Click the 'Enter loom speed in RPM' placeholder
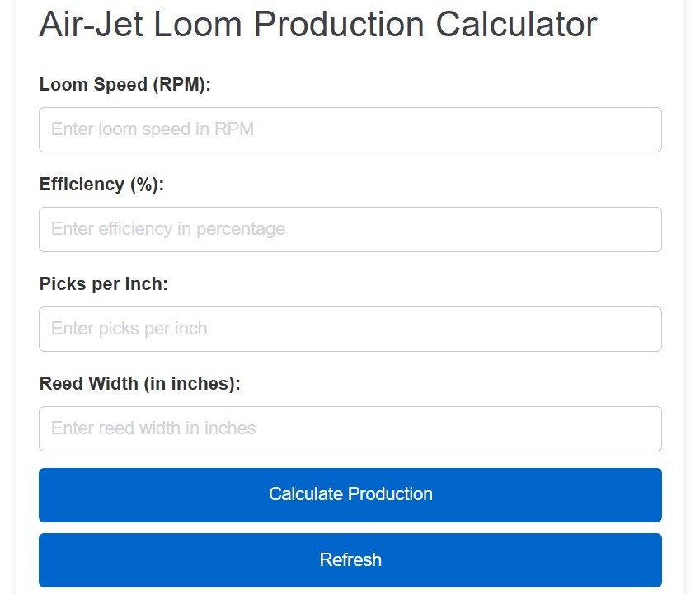Viewport: 700px width, 594px height. (350, 129)
